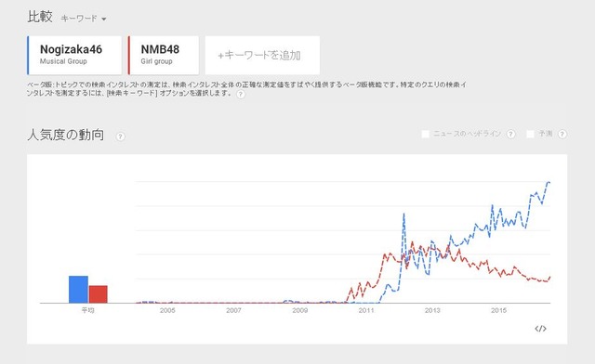The width and height of the screenshot is (595, 364).
Task: Click the 比較 heading
Action: (40, 17)
